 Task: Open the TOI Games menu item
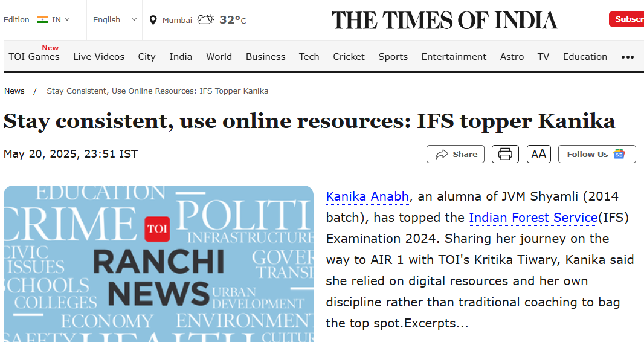pos(34,57)
